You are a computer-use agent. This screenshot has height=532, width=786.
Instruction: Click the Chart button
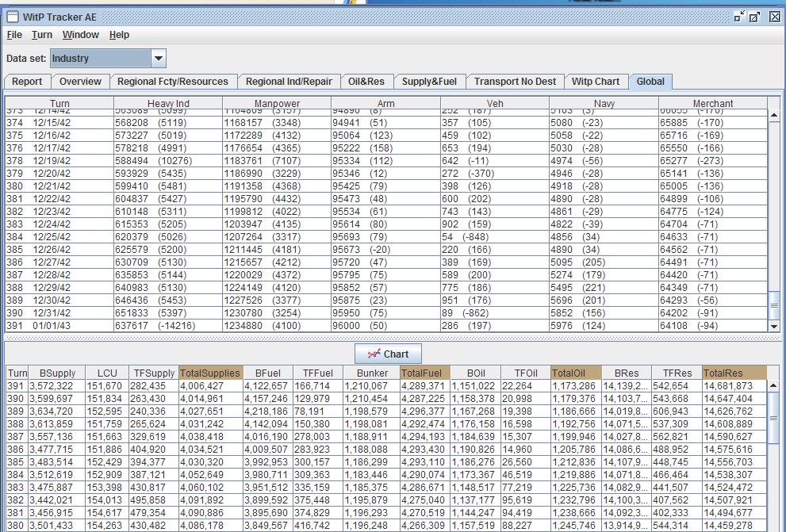388,354
